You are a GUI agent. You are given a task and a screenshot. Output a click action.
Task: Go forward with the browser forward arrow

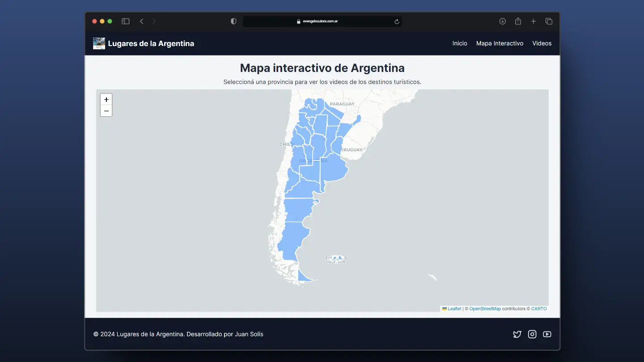[154, 21]
